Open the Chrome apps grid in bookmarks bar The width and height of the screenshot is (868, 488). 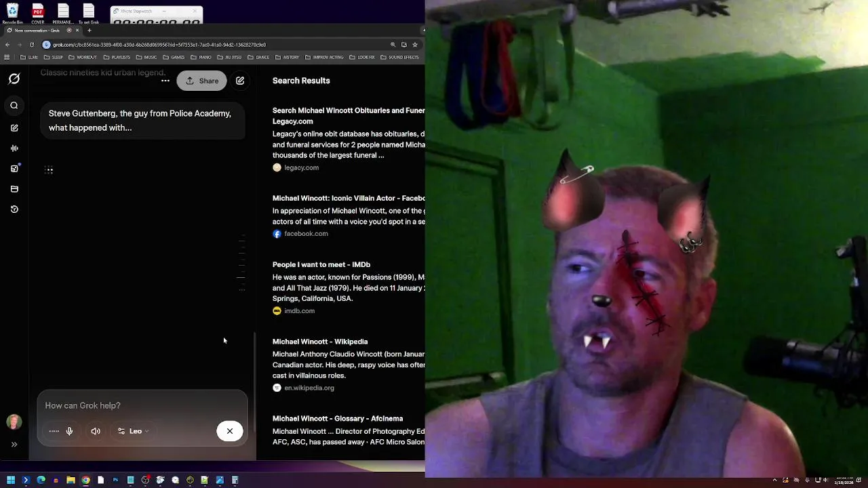point(7,58)
